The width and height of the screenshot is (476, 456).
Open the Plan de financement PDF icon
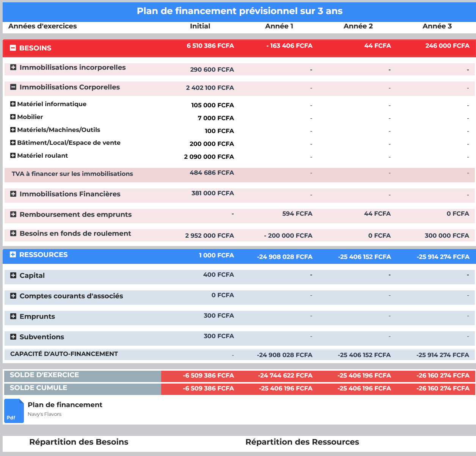pyautogui.click(x=14, y=411)
